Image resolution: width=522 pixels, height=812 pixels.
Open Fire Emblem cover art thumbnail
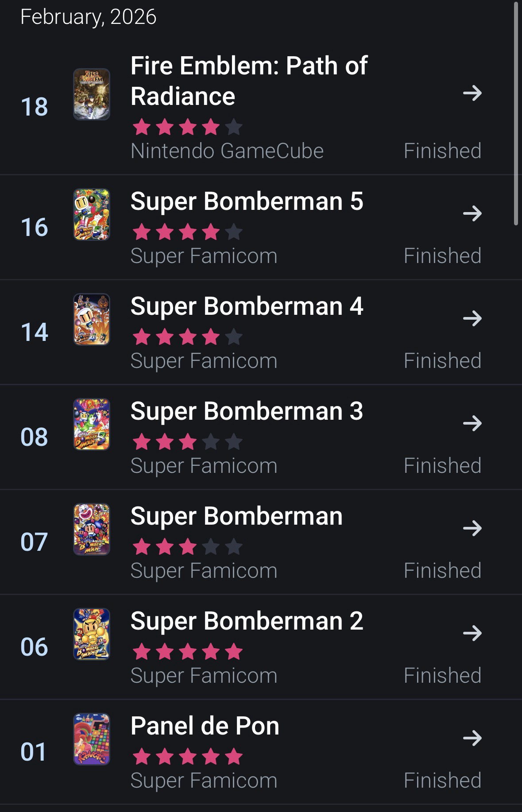click(92, 94)
